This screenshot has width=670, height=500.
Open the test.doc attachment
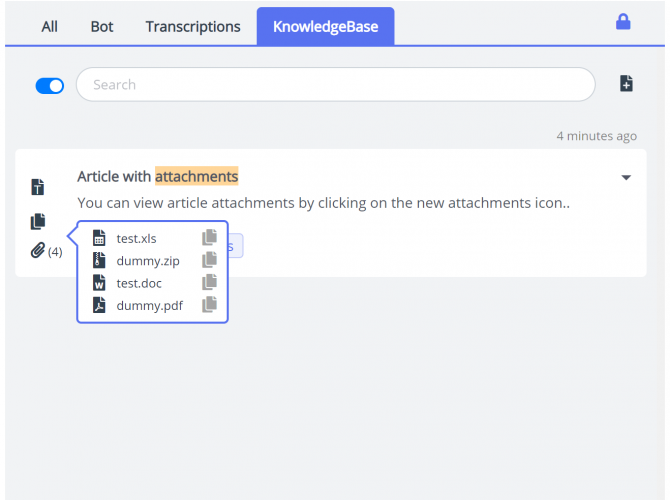[139, 283]
